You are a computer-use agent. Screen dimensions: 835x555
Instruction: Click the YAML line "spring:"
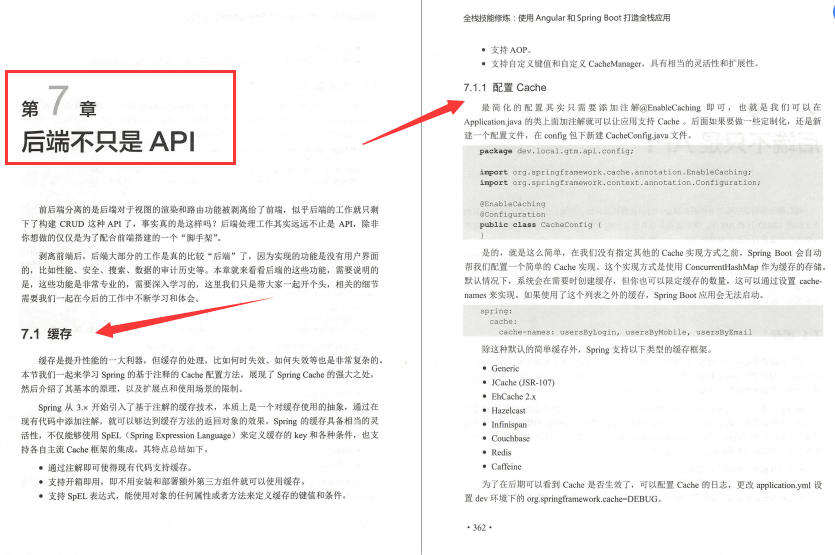pyautogui.click(x=496, y=311)
